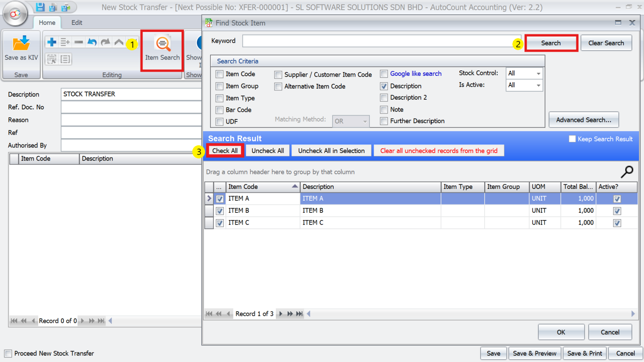The image size is (644, 362).
Task: Add a new line with the blue plus icon
Action: pyautogui.click(x=51, y=41)
